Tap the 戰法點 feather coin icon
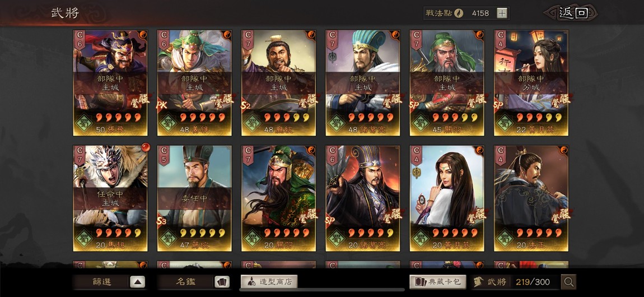 tap(459, 13)
